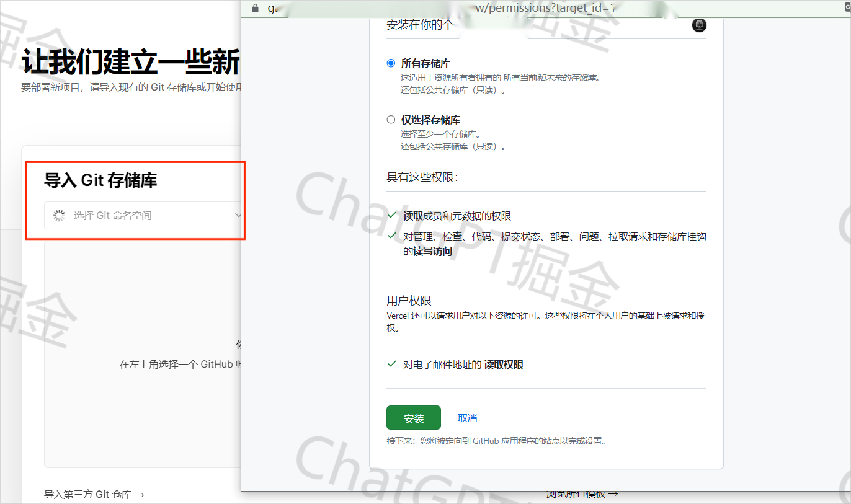The width and height of the screenshot is (851, 504).
Task: Click the 用户权限 heading
Action: (x=409, y=301)
